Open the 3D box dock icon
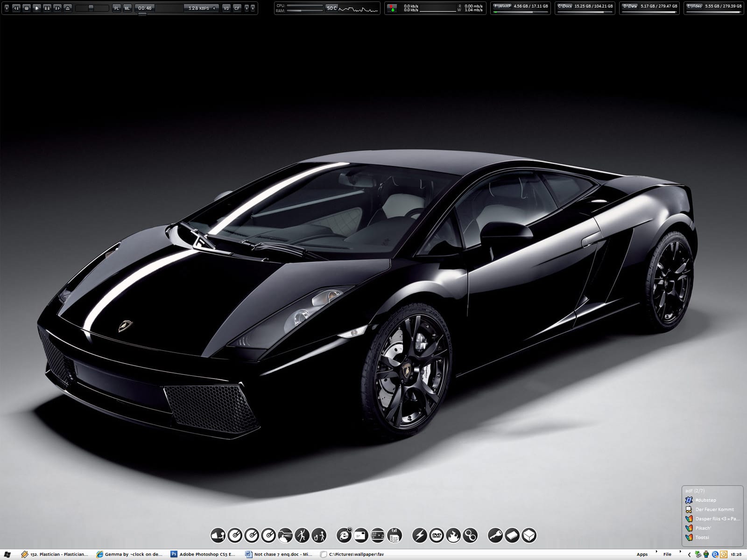The height and width of the screenshot is (560, 747). [x=529, y=535]
